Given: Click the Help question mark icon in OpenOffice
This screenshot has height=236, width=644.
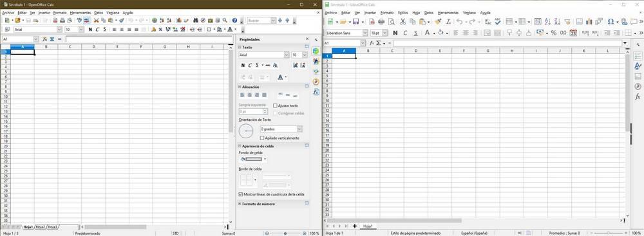Looking at the screenshot, I should click(x=234, y=20).
